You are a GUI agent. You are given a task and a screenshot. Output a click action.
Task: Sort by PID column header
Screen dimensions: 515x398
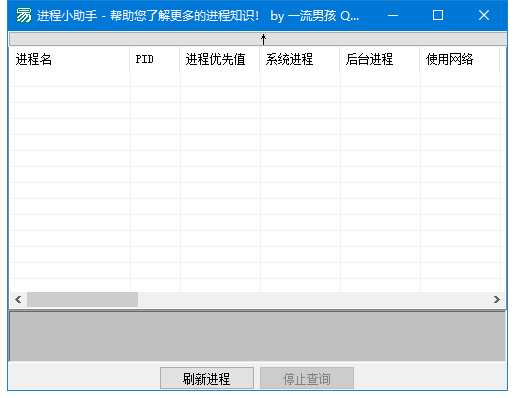tap(155, 59)
